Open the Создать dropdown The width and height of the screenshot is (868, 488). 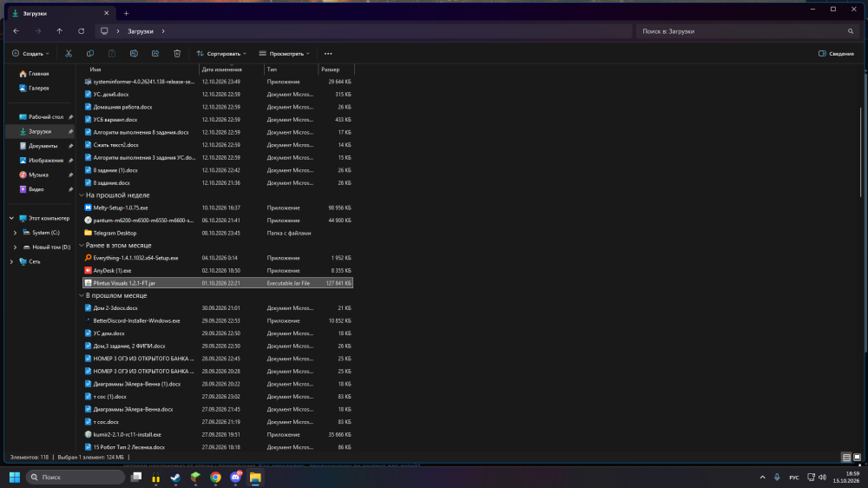[x=30, y=54]
